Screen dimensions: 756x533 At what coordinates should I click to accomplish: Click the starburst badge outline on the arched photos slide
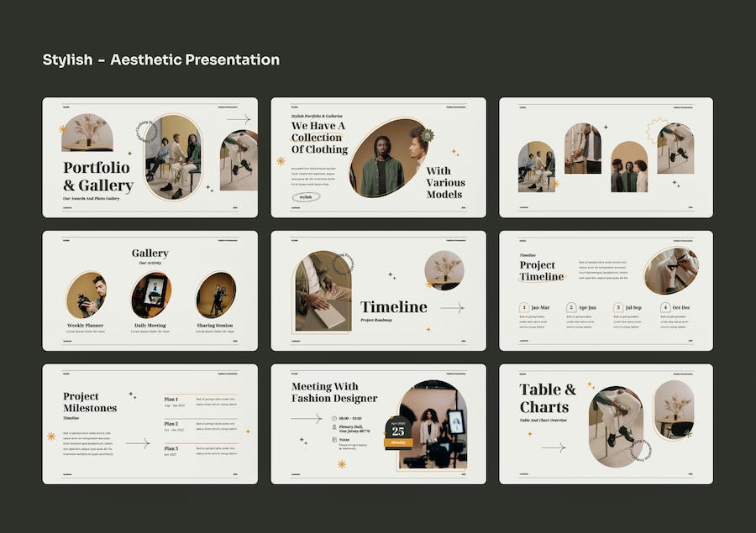pyautogui.click(x=655, y=131)
